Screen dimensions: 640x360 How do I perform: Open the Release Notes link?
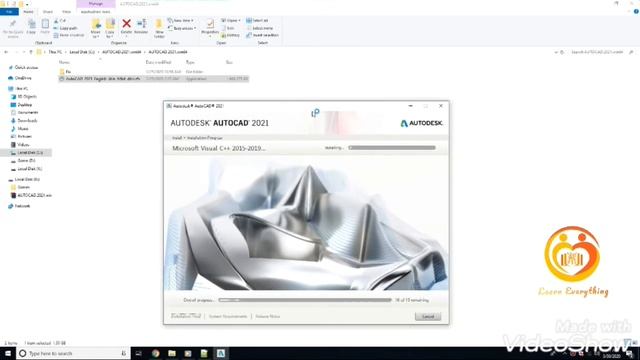(267, 316)
